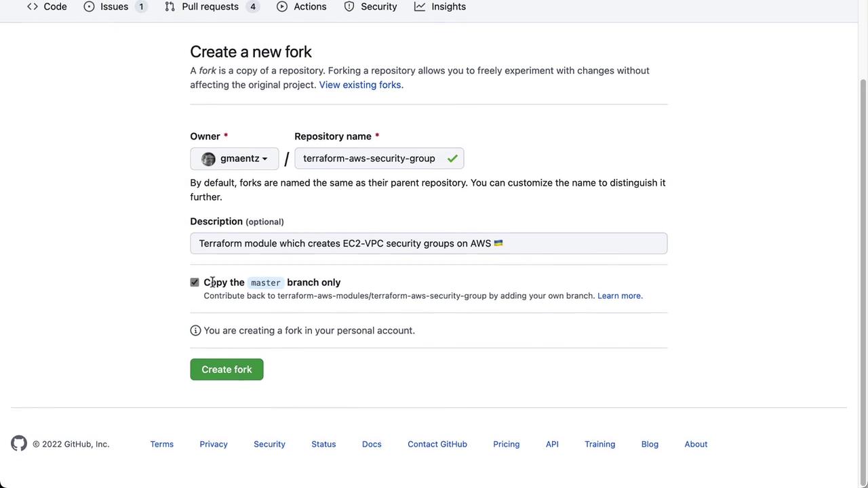Screen dimensions: 868x488
Task: Click the GitHub logo in footer
Action: pyautogui.click(x=19, y=443)
